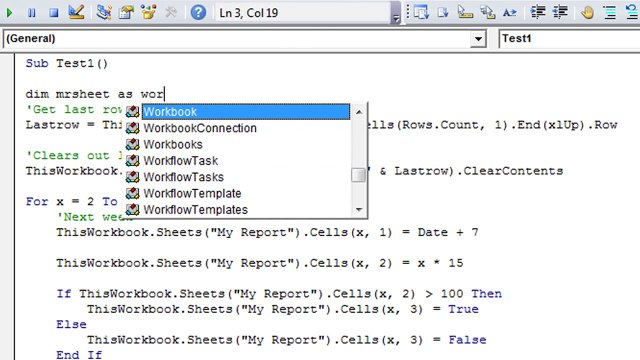Click the 'If ThisWorkbook.Sheets' line with '> 100 Then'
The height and width of the screenshot is (360, 640).
point(279,294)
